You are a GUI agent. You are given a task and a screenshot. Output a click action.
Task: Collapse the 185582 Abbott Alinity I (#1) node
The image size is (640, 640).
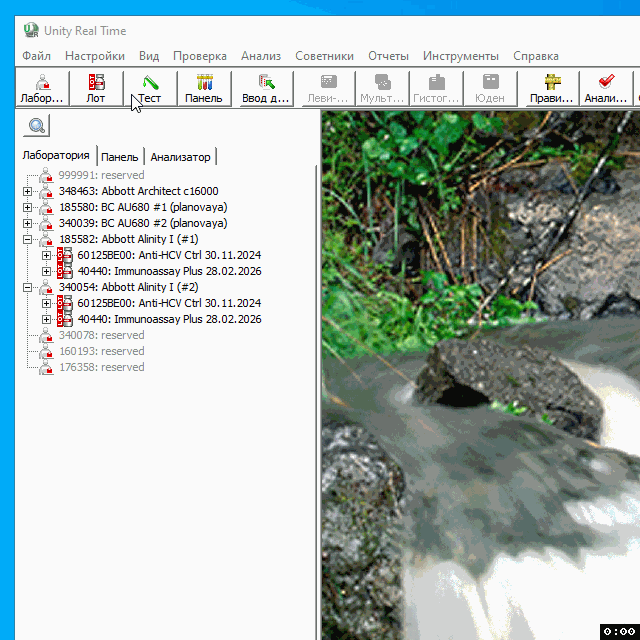28,239
